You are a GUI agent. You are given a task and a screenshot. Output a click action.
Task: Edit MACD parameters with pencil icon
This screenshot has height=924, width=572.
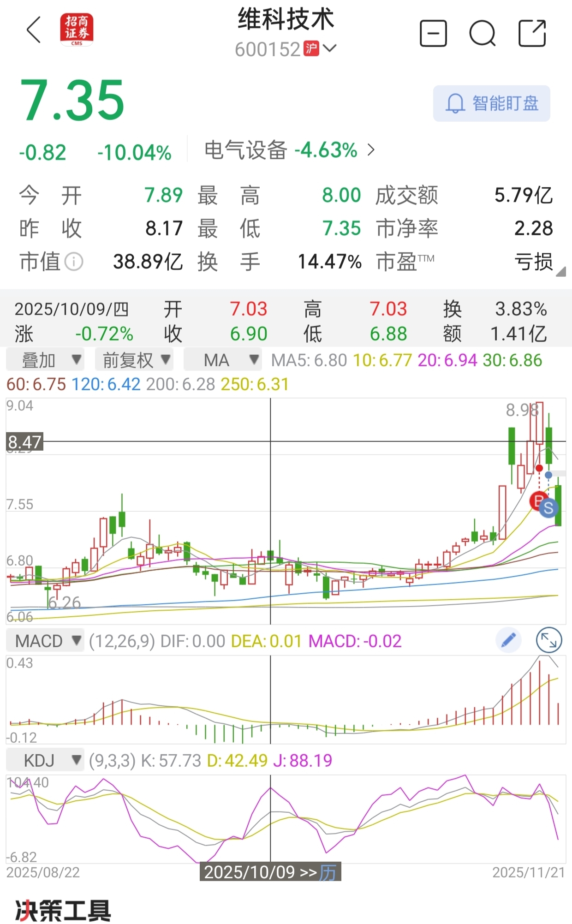(x=508, y=640)
